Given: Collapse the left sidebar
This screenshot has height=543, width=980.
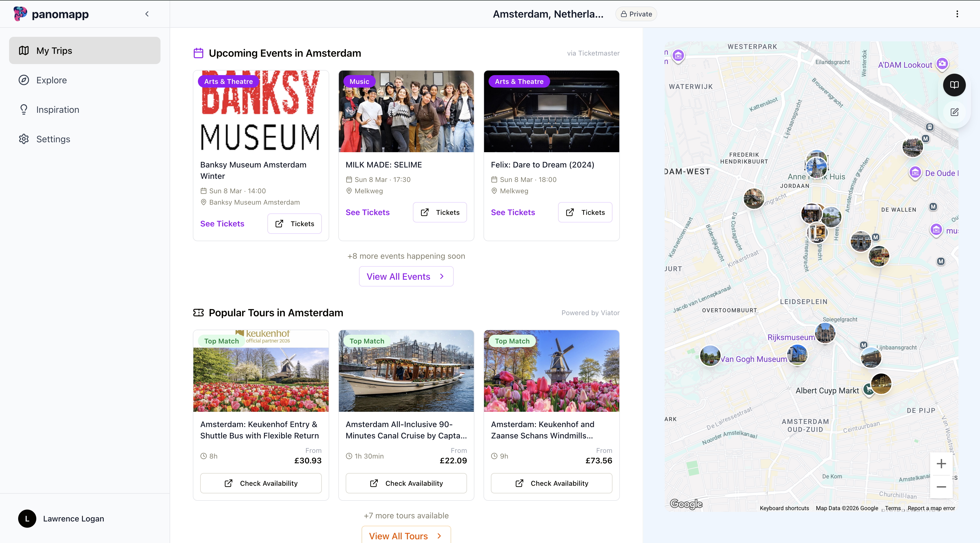Looking at the screenshot, I should coord(147,14).
